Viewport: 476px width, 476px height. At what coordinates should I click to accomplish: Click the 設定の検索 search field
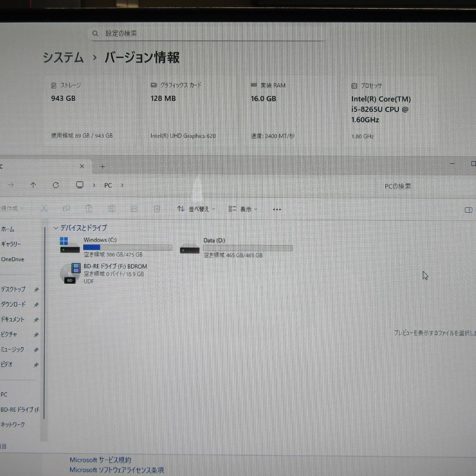[205, 33]
